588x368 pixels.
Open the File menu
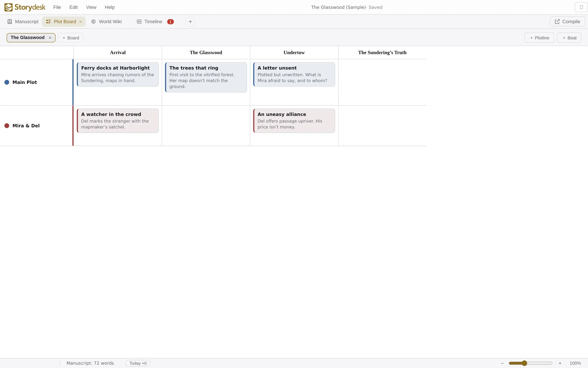57,7
